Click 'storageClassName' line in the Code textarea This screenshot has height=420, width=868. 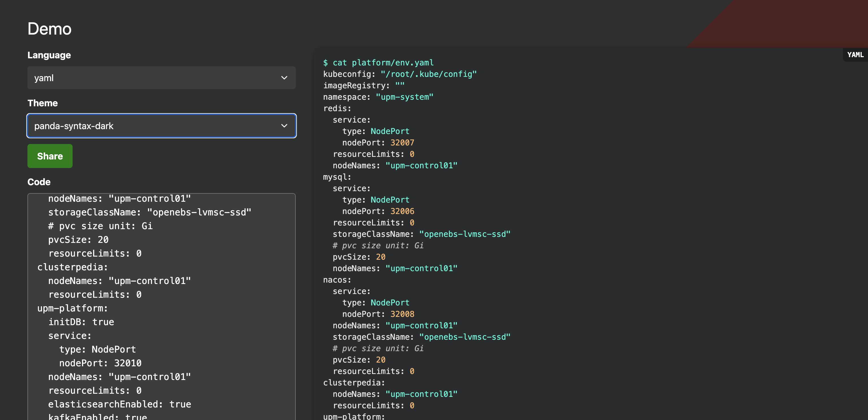[x=150, y=212]
